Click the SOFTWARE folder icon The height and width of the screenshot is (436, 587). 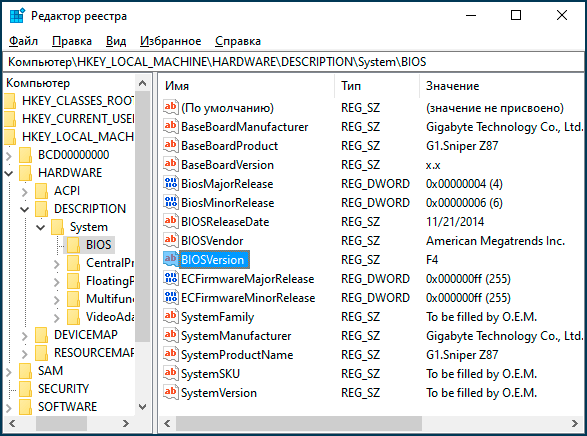(25, 406)
